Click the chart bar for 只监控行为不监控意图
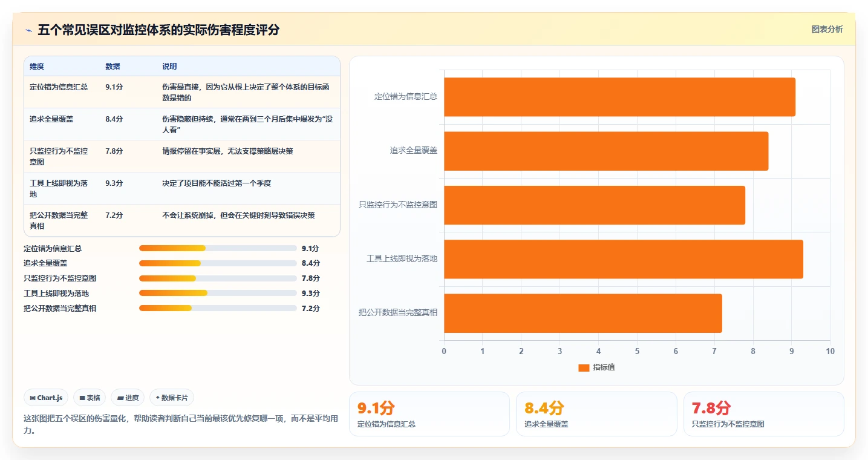The height and width of the screenshot is (460, 868). pos(595,205)
